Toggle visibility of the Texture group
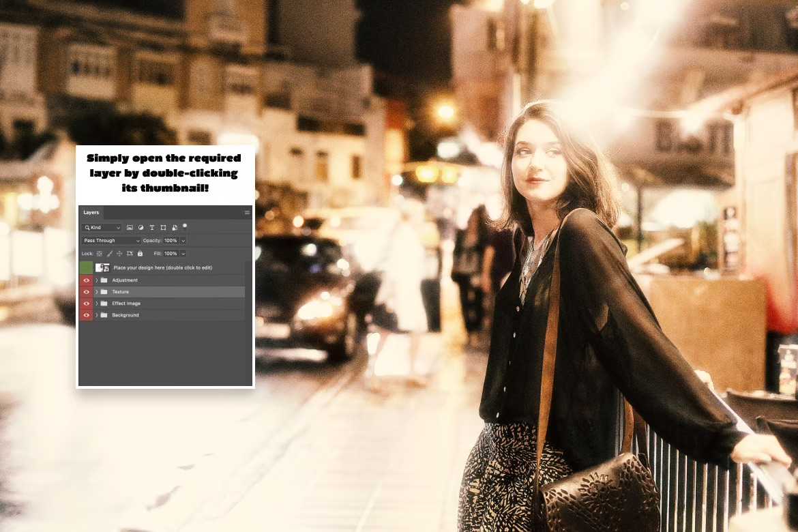 (86, 291)
